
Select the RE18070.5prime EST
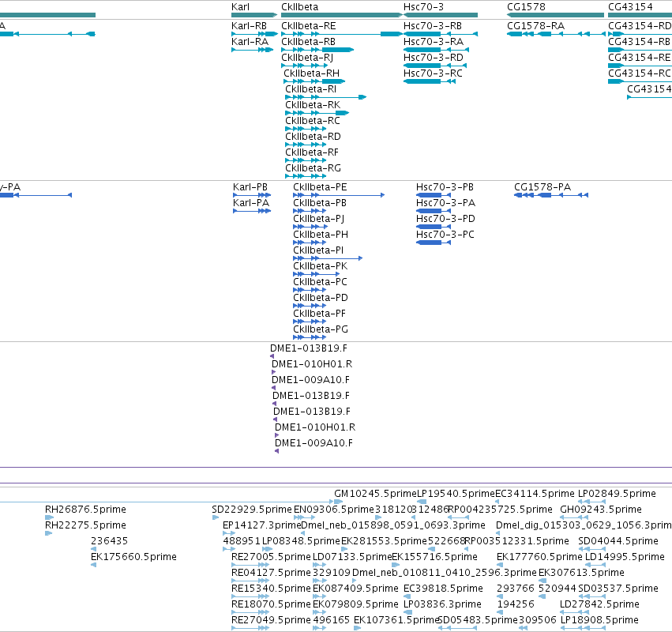click(272, 605)
